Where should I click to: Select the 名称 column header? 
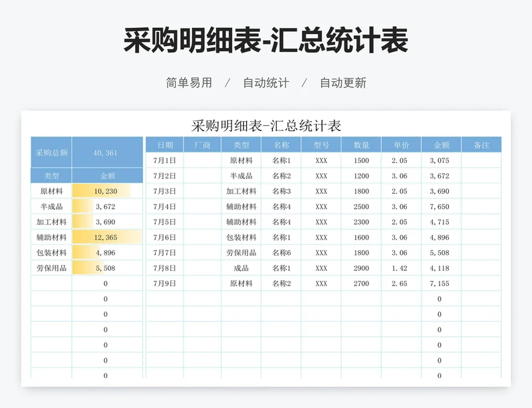[x=281, y=144]
